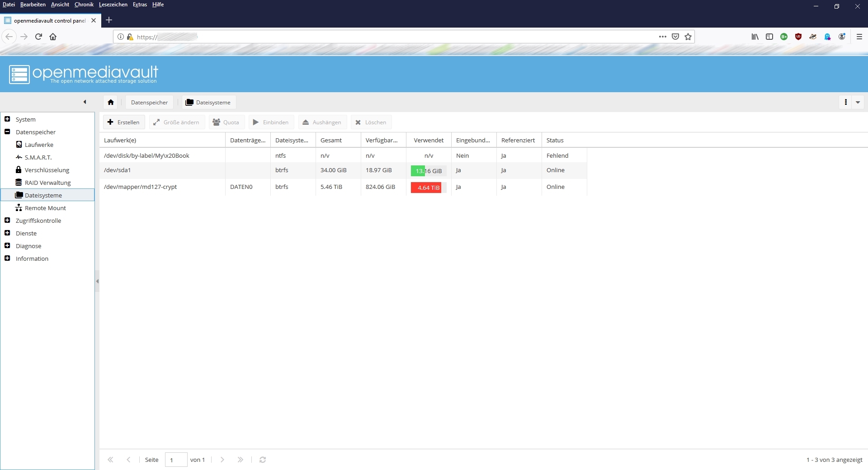The width and height of the screenshot is (868, 470).
Task: Click the Aushängen button
Action: (x=322, y=122)
